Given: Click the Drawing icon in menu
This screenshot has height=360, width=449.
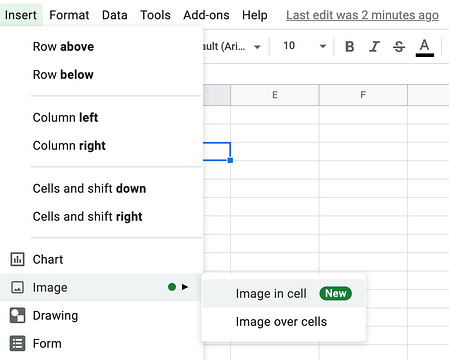Looking at the screenshot, I should (x=17, y=315).
